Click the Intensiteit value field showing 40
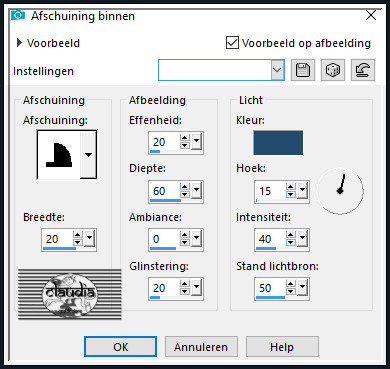 click(271, 239)
